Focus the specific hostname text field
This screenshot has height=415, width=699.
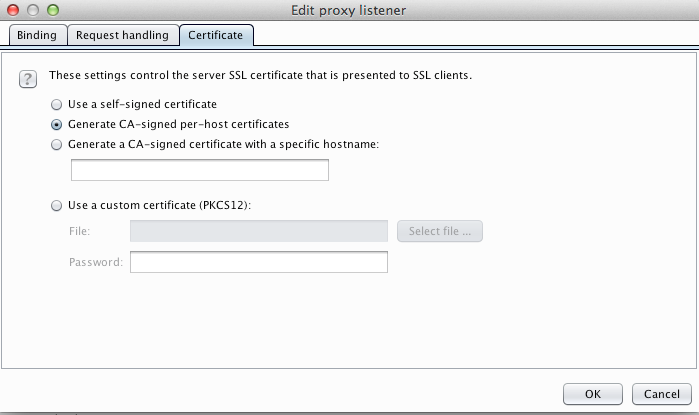(199, 170)
